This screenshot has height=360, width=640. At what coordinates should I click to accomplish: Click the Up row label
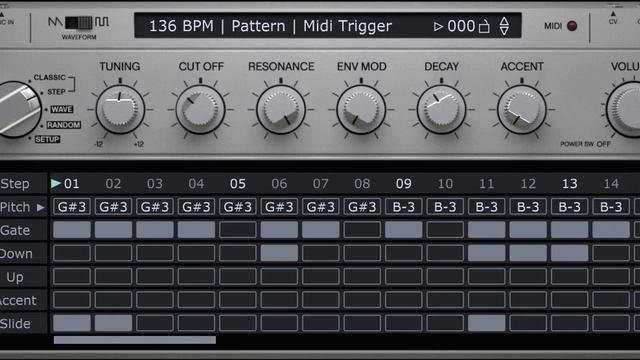click(15, 277)
